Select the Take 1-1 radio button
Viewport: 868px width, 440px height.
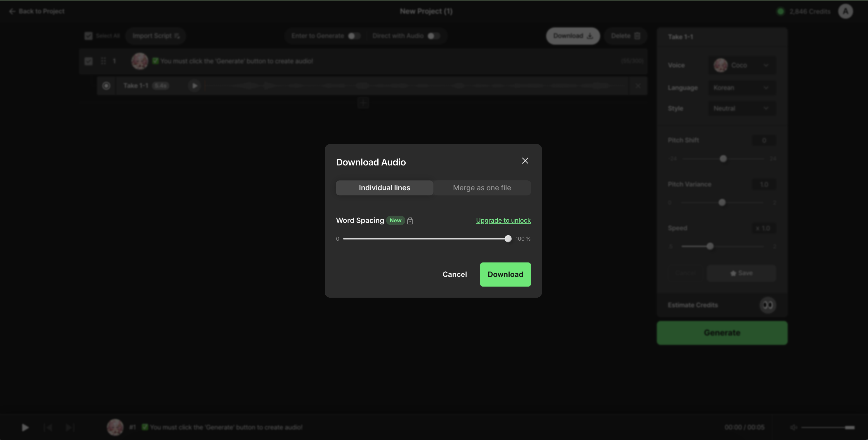[x=106, y=86]
